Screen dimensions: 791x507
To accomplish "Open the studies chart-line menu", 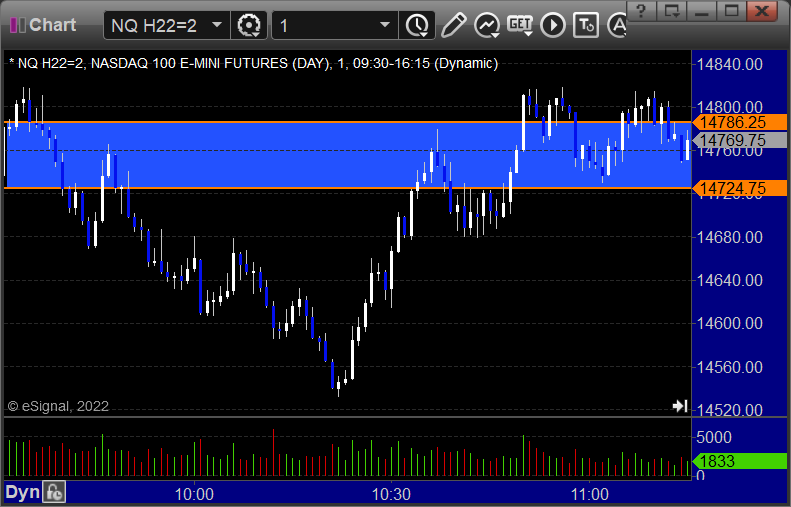I will pos(487,25).
